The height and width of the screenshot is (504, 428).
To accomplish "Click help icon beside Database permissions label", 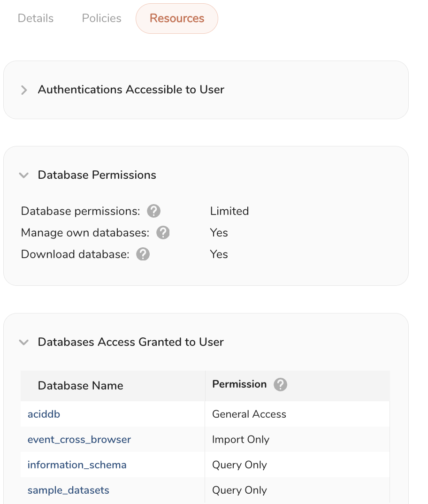I will [x=153, y=211].
